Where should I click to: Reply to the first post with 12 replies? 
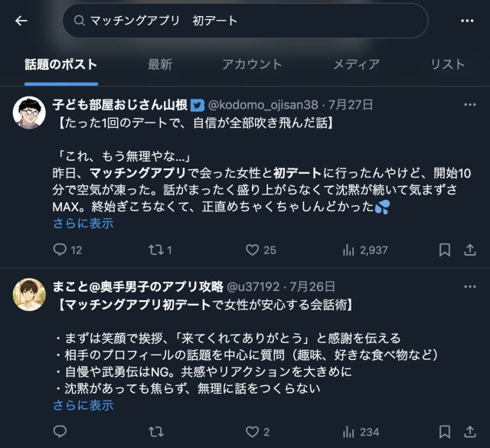point(61,250)
